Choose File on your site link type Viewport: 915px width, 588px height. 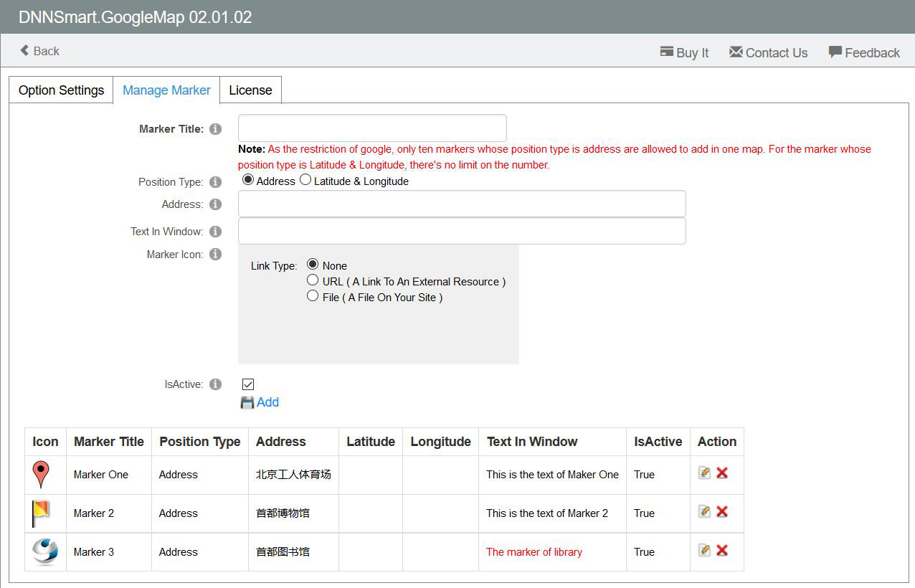click(313, 295)
